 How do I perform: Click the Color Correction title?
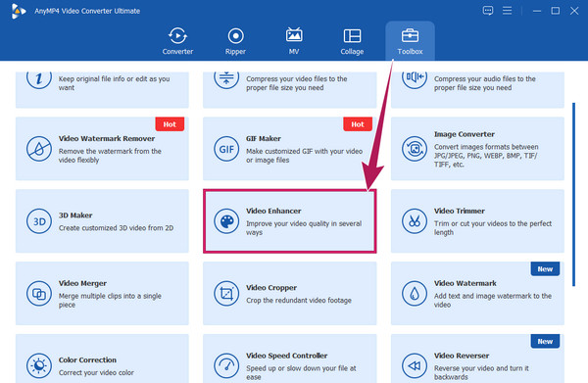87,360
